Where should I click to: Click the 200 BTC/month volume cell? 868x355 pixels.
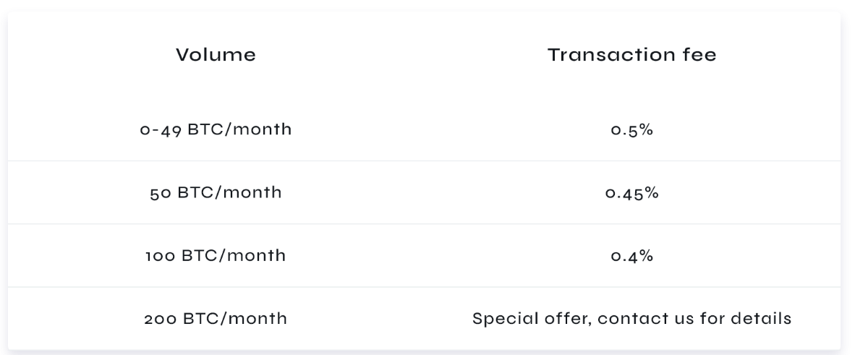(x=216, y=318)
